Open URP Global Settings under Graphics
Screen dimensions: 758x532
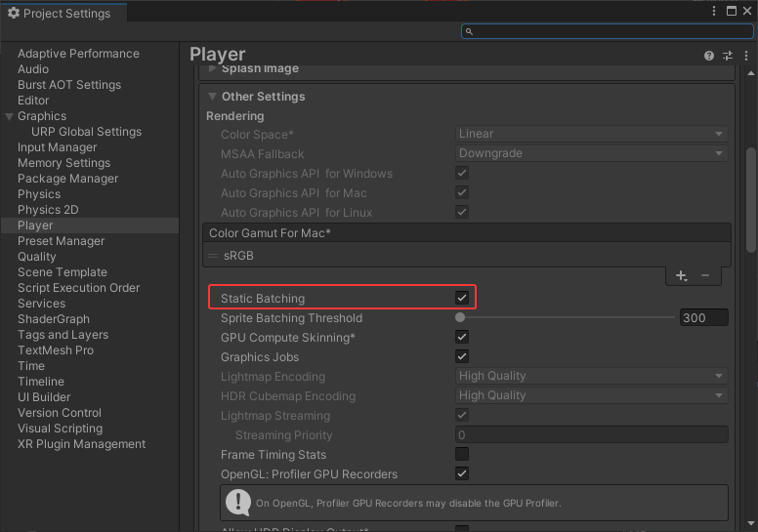coord(86,132)
